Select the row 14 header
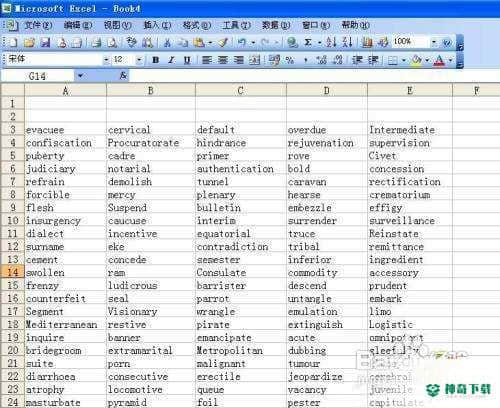Screen dimensions: 500x408 click(13, 272)
